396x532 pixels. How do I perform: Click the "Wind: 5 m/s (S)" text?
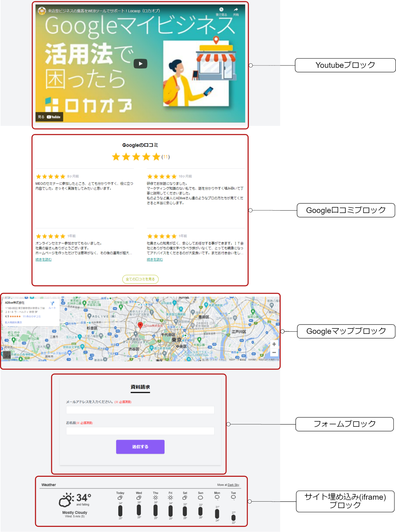pyautogui.click(x=75, y=516)
